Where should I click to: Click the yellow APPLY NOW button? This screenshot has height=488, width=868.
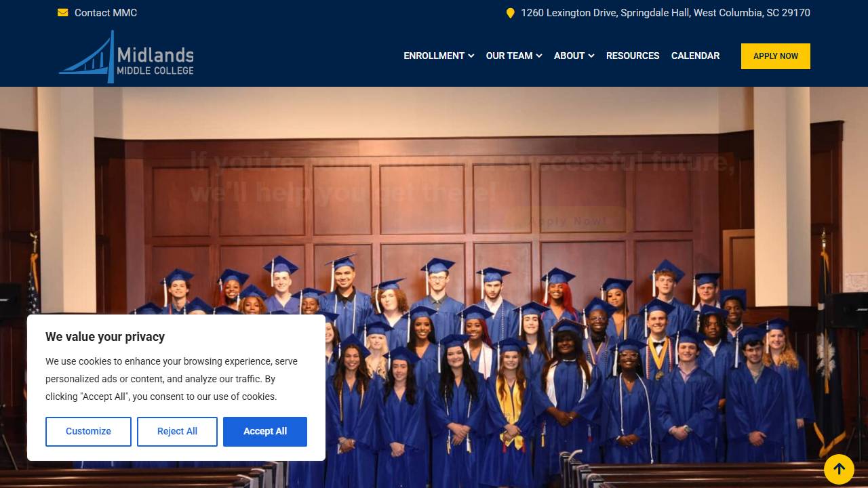coord(776,56)
